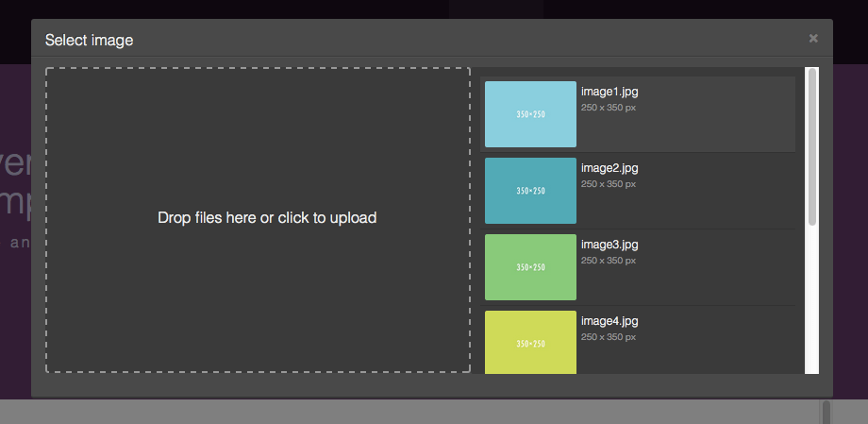Click the image1.jpg file name
Image resolution: width=868 pixels, height=424 pixels.
pyautogui.click(x=609, y=92)
